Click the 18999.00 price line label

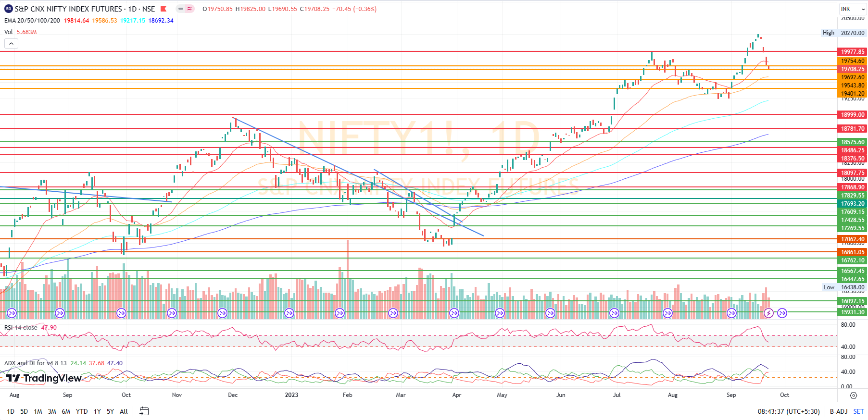click(x=853, y=115)
